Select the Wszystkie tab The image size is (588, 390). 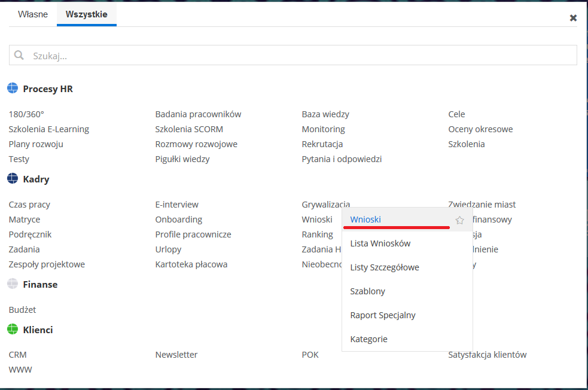(87, 14)
